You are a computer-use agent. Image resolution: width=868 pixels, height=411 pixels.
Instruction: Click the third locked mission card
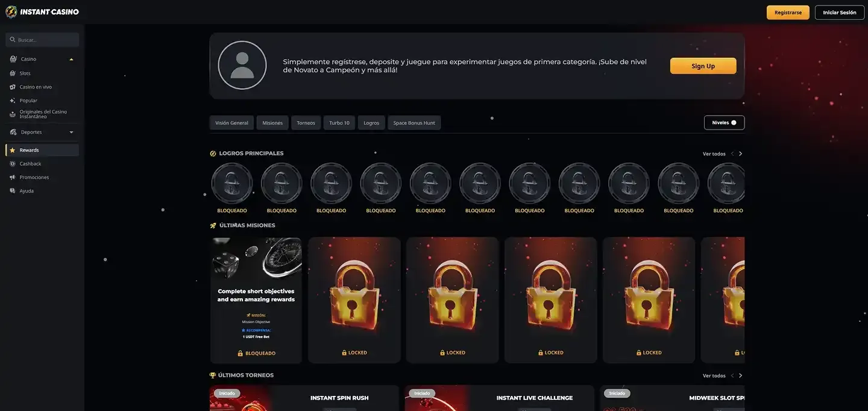pyautogui.click(x=551, y=300)
